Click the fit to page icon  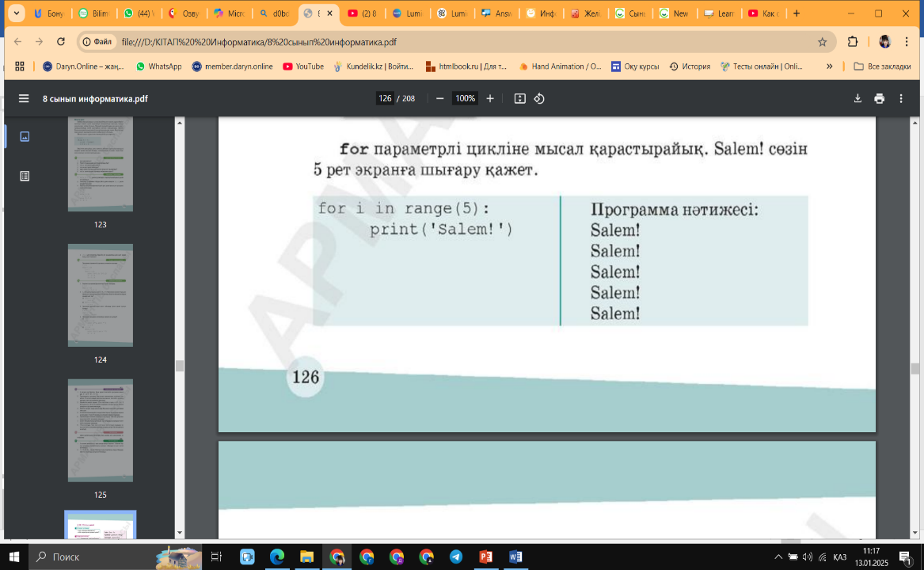[519, 98]
